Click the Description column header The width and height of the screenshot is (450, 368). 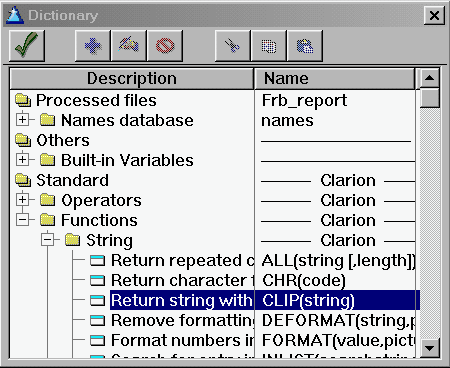coord(132,79)
